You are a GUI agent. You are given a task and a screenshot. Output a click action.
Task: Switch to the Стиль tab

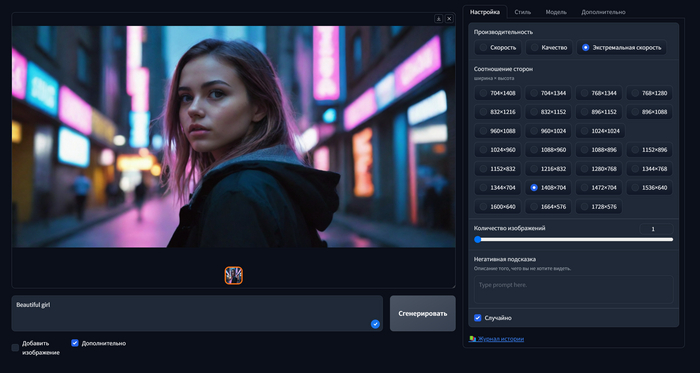click(x=522, y=12)
